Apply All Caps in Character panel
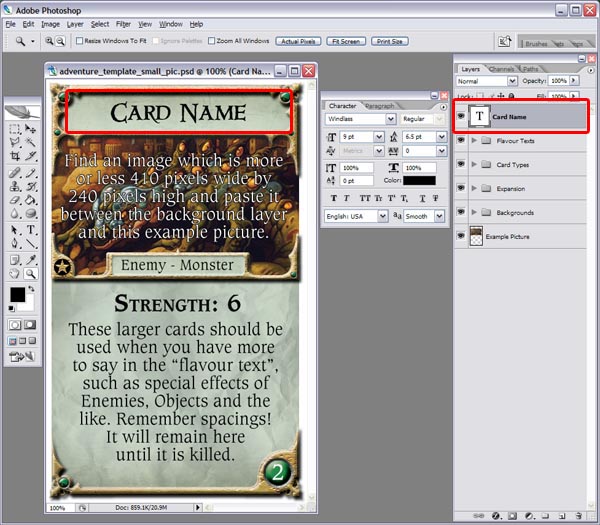Image resolution: width=600 pixels, height=525 pixels. 365,198
